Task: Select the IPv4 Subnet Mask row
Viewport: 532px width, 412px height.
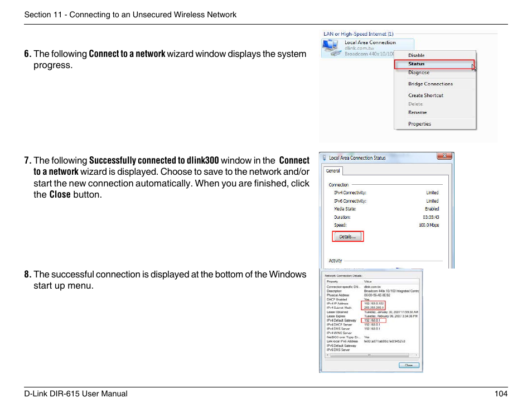Action: coord(372,308)
